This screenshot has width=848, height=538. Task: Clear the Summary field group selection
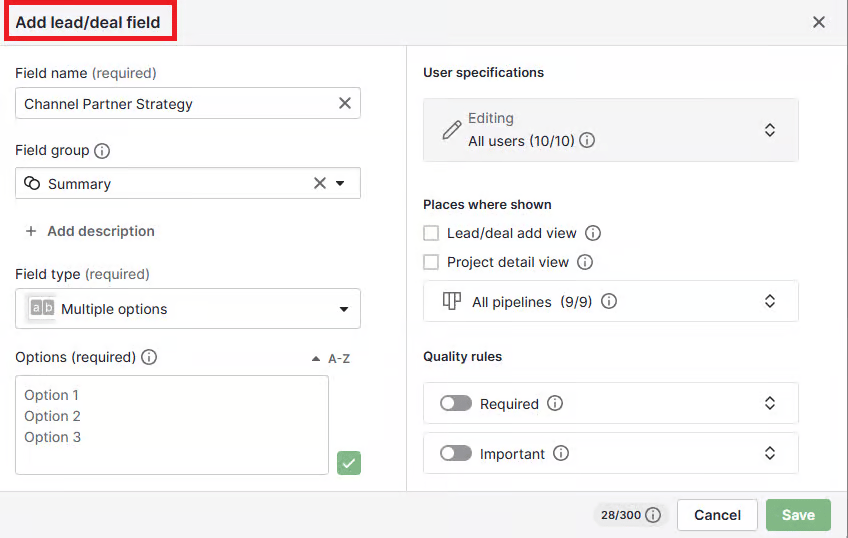coord(320,183)
